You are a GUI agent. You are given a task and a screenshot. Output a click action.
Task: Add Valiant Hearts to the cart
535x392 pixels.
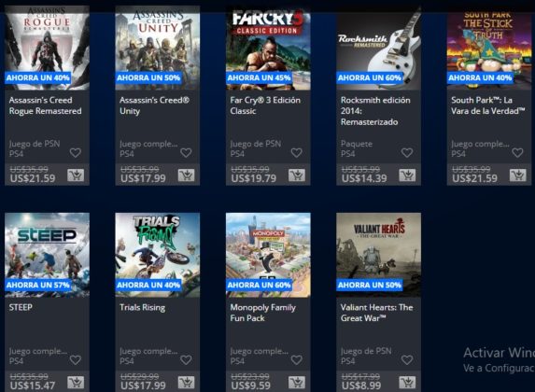[x=407, y=383]
